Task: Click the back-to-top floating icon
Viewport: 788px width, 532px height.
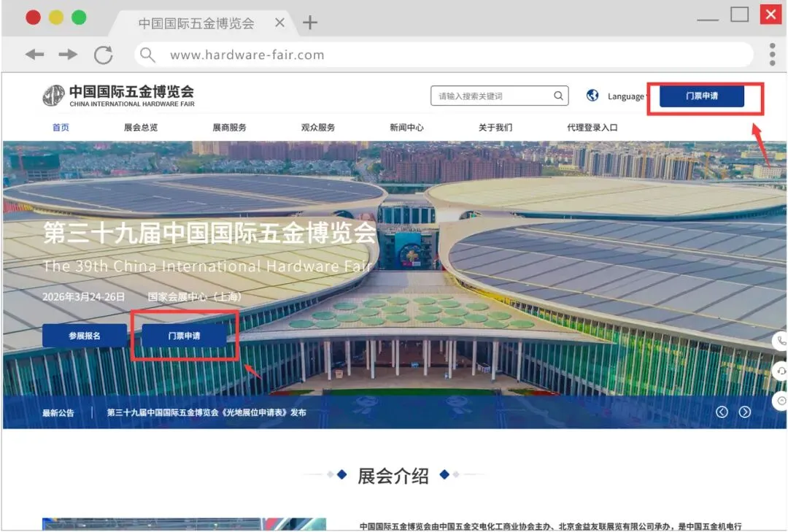Action: 781,401
